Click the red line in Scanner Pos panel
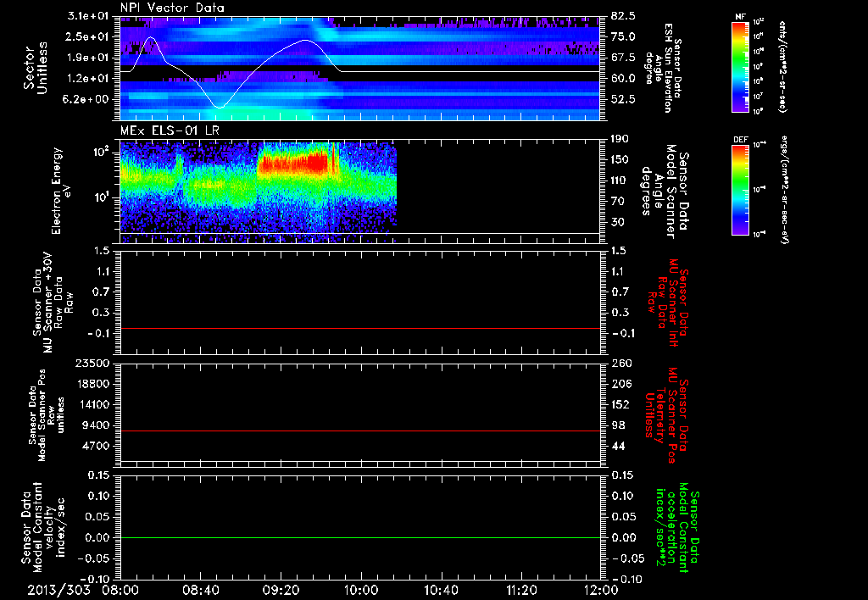Viewport: 868px width, 600px height. 360,431
